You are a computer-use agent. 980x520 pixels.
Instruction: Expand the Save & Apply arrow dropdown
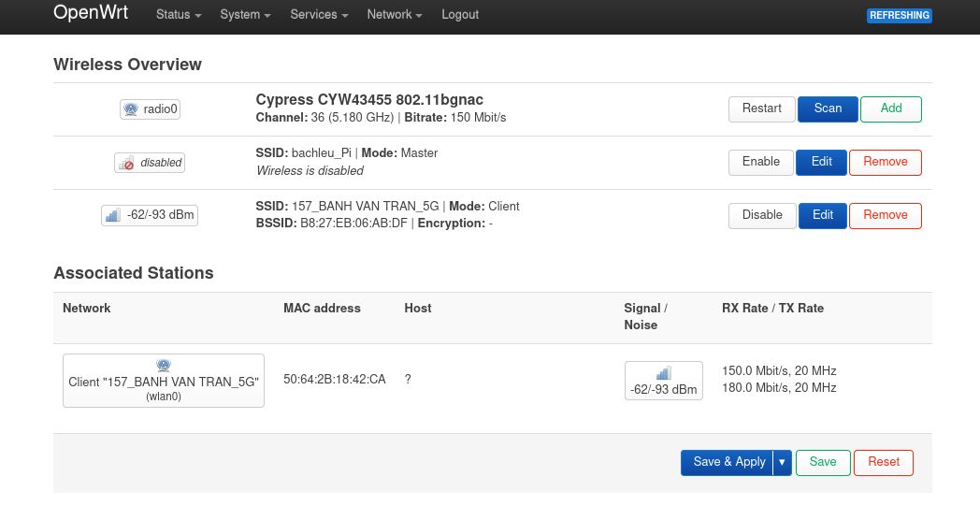(783, 463)
